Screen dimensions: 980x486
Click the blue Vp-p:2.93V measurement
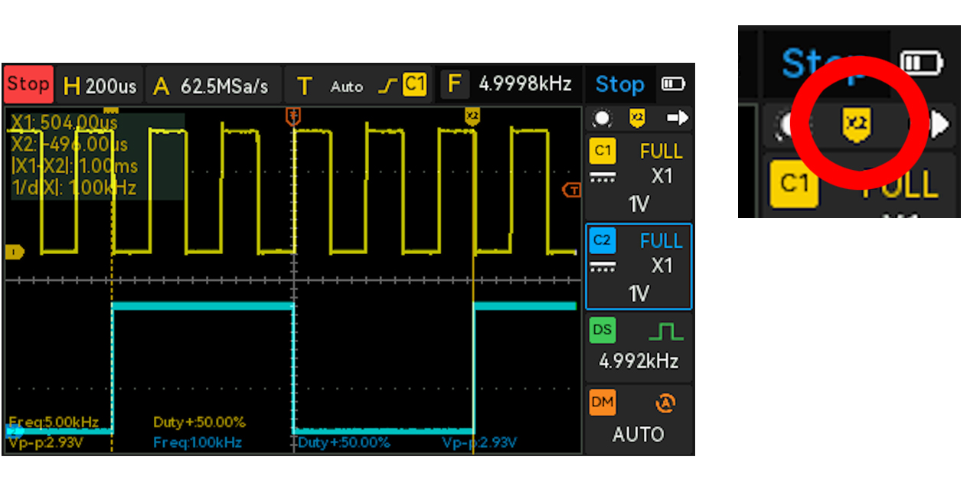pos(479,442)
